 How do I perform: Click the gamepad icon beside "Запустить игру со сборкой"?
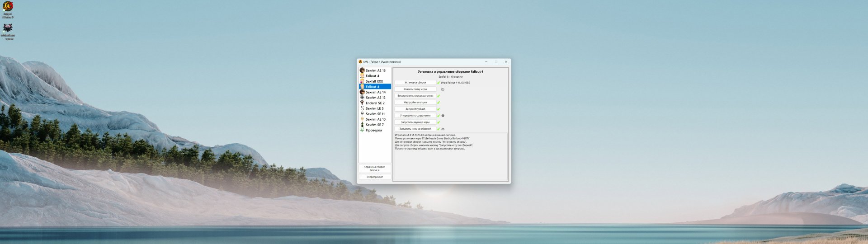443,129
